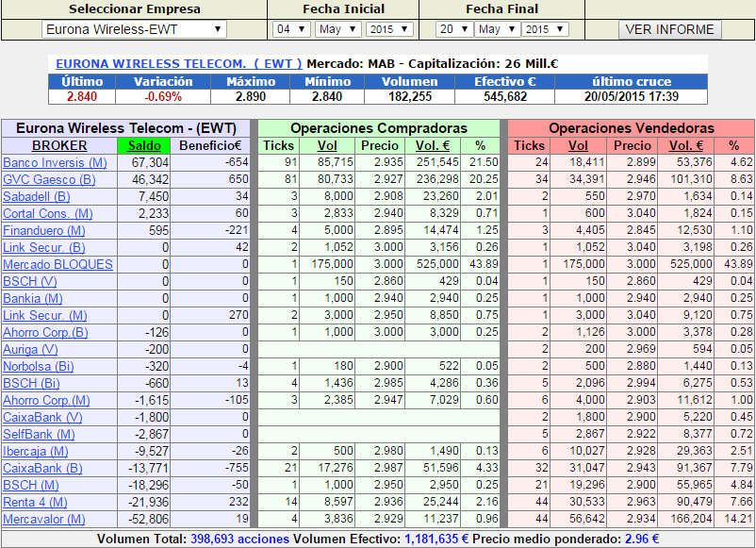Screen dimensions: 756x548
Task: Open the Ibercaja (M) broker link
Action: point(35,451)
